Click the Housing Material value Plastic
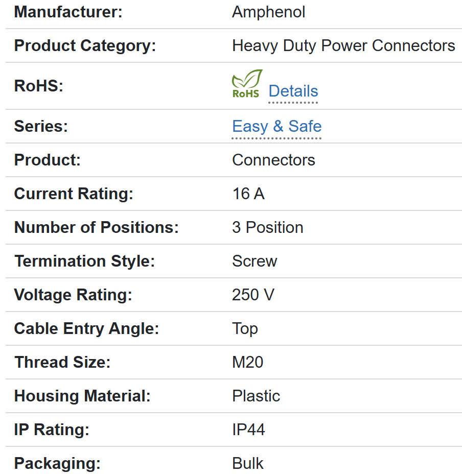This screenshot has height=476, width=462. coord(256,396)
